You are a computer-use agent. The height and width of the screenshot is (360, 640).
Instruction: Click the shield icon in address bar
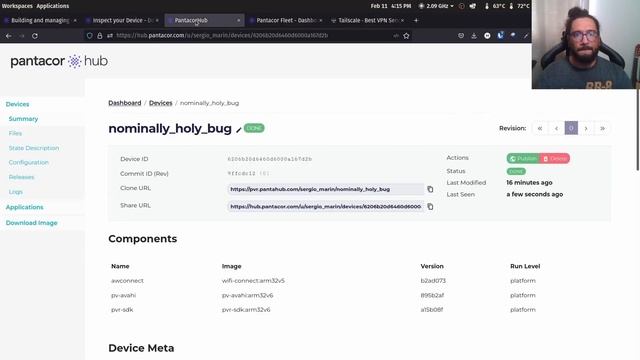(x=90, y=36)
